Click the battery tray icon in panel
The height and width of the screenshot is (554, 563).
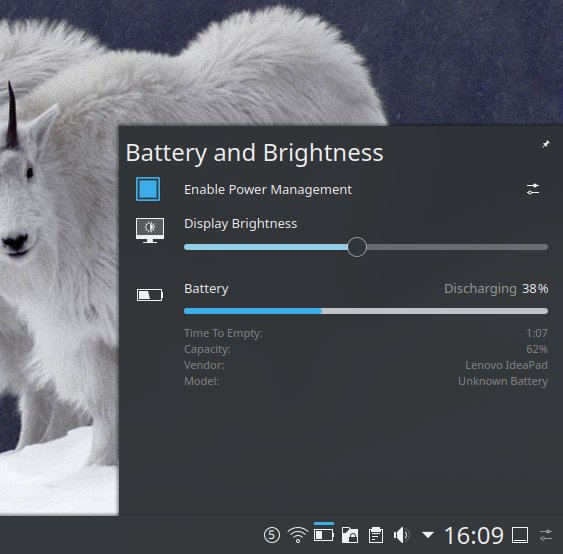(324, 535)
